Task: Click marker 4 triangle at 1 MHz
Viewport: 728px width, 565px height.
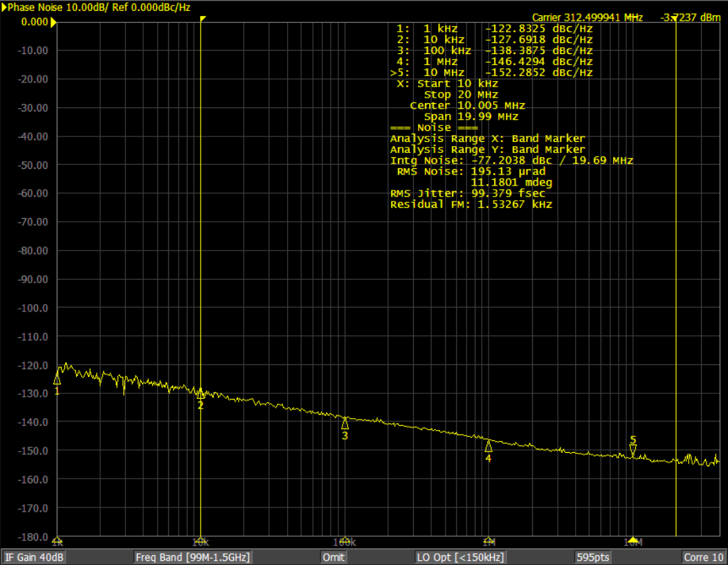Action: pos(489,446)
